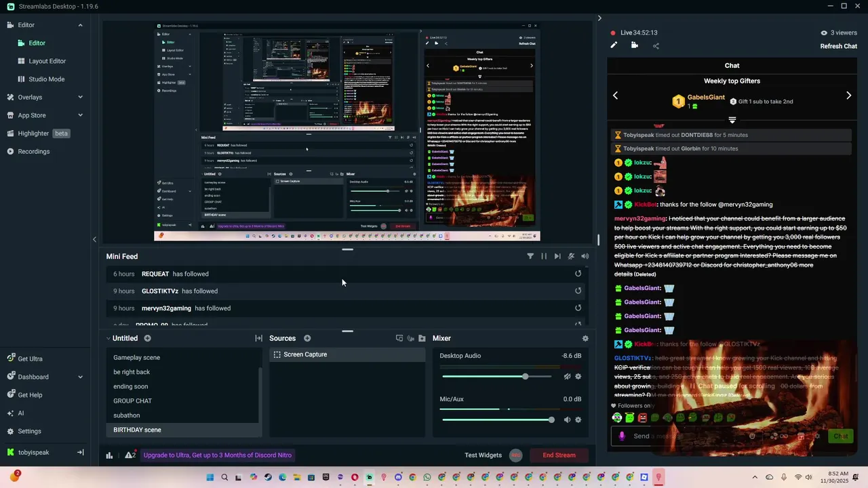Viewport: 868px width, 488px height.
Task: Open the Untitled scene collection dropdown
Action: coord(122,338)
